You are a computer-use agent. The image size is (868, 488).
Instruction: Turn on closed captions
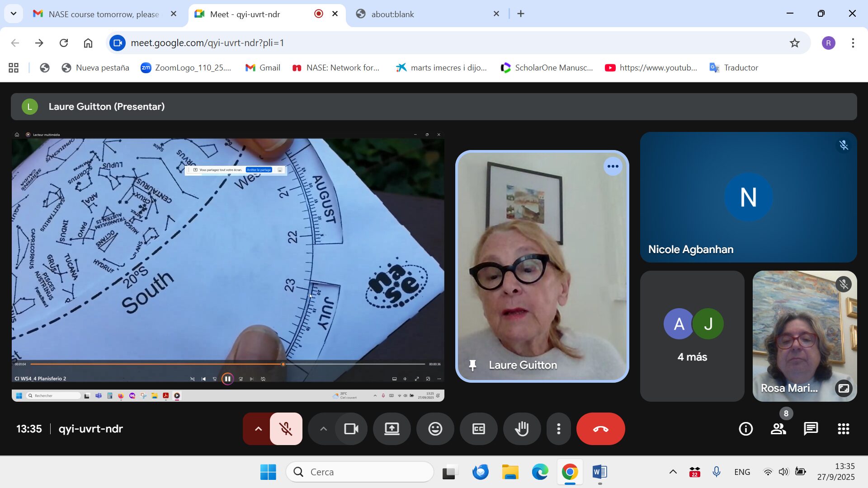[x=478, y=429]
